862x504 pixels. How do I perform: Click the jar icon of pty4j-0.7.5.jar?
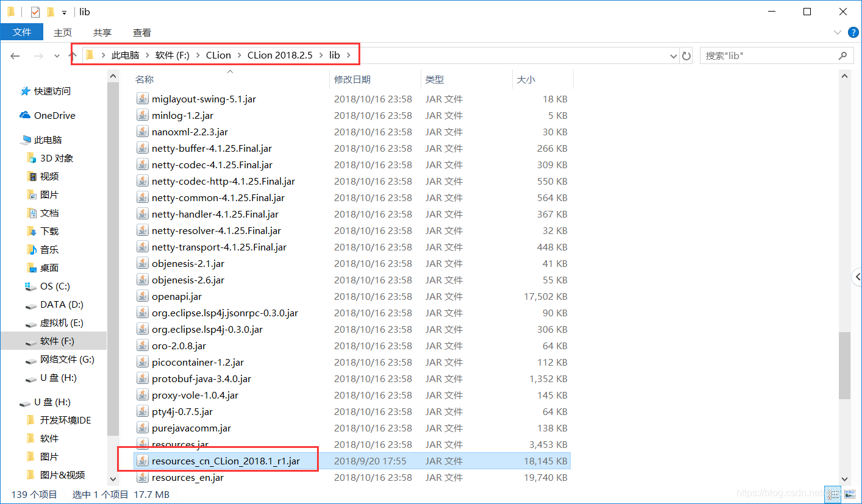point(143,411)
